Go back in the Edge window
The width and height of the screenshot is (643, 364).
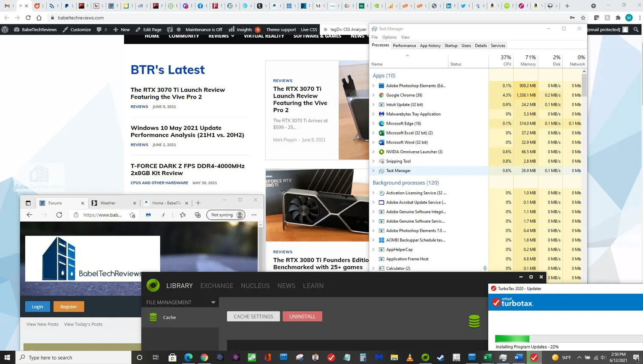click(29, 215)
